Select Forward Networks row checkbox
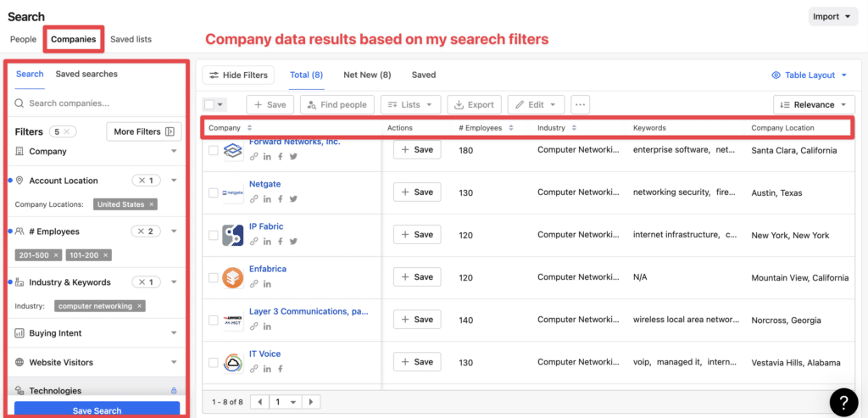The height and width of the screenshot is (418, 868). click(x=213, y=150)
